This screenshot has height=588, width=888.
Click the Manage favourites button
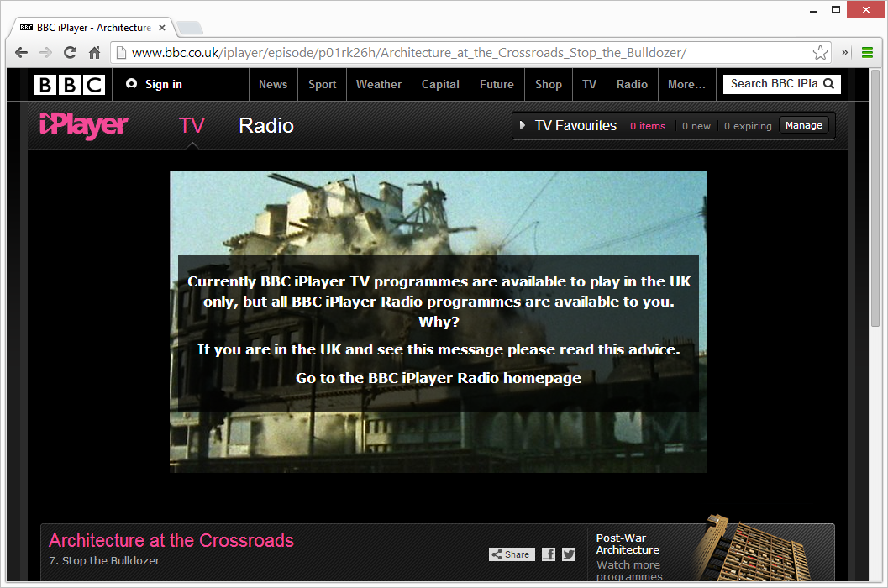[x=804, y=125]
